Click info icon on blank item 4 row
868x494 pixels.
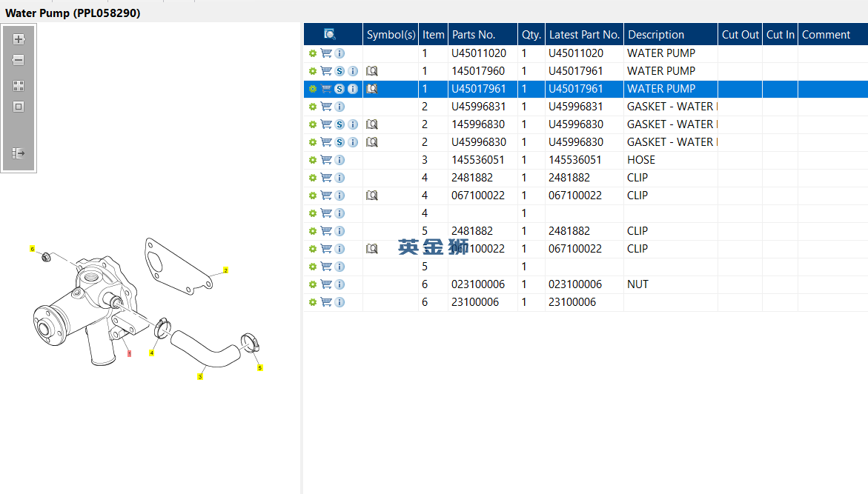tap(340, 213)
